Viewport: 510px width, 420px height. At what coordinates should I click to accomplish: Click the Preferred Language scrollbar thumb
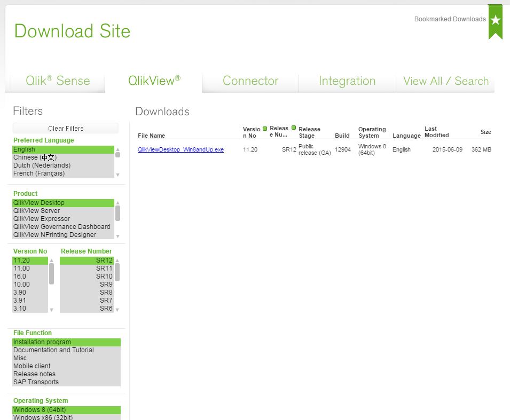coord(117,155)
